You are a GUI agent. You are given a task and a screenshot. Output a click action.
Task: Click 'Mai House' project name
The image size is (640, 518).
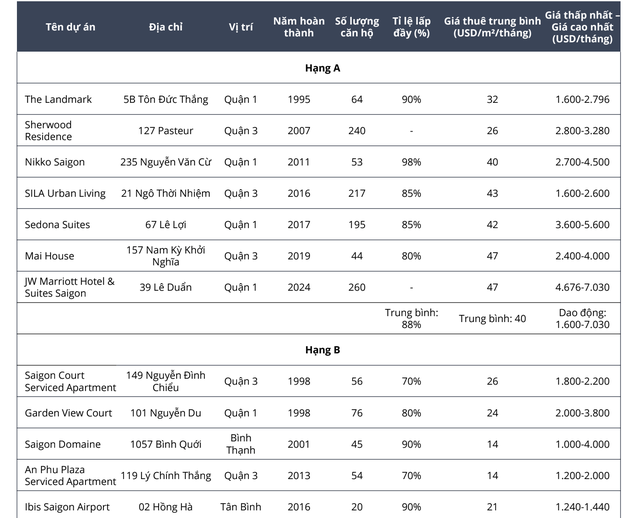[x=49, y=256]
